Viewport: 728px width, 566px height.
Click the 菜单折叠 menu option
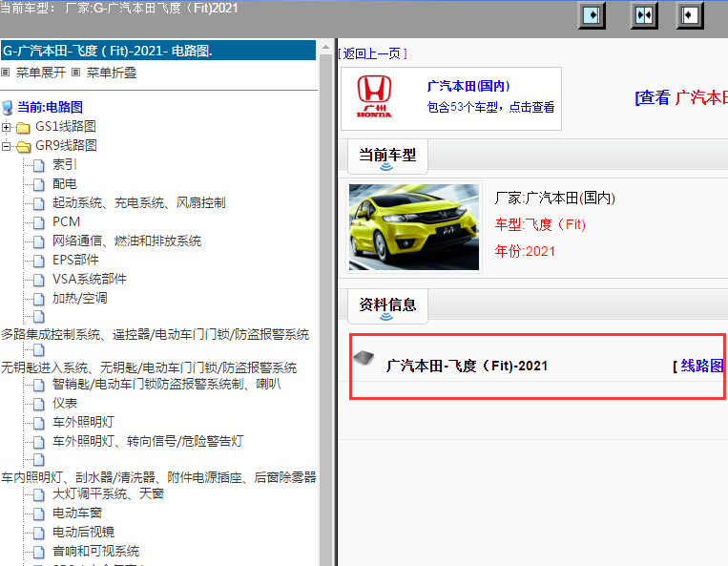point(112,73)
